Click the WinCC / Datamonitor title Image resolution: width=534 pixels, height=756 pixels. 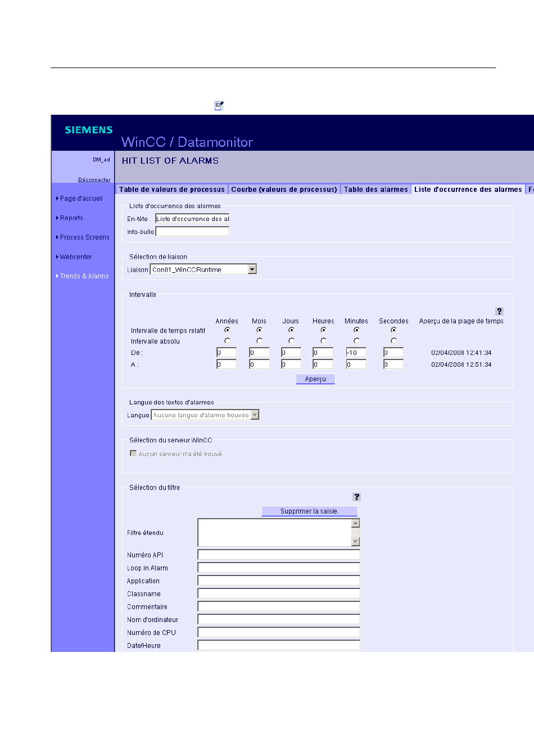187,142
